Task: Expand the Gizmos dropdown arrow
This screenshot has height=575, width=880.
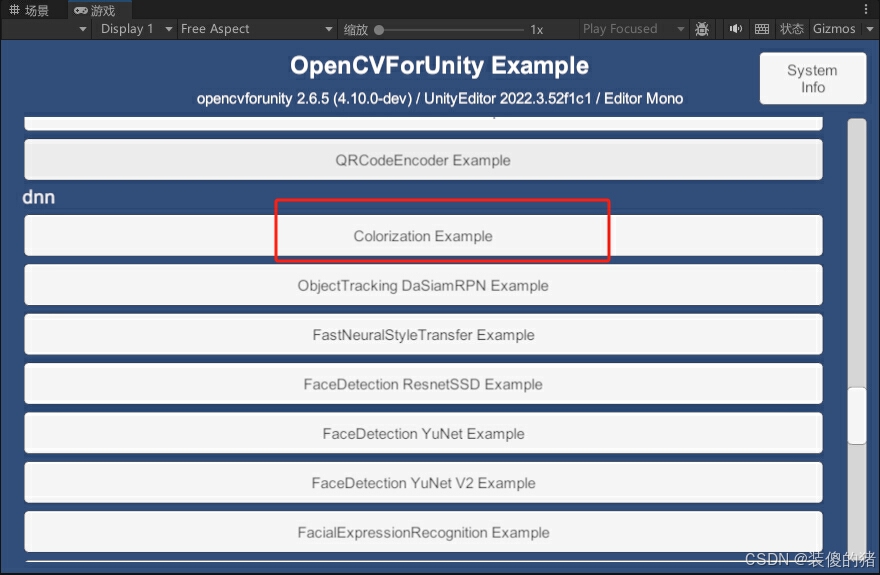Action: (x=870, y=29)
